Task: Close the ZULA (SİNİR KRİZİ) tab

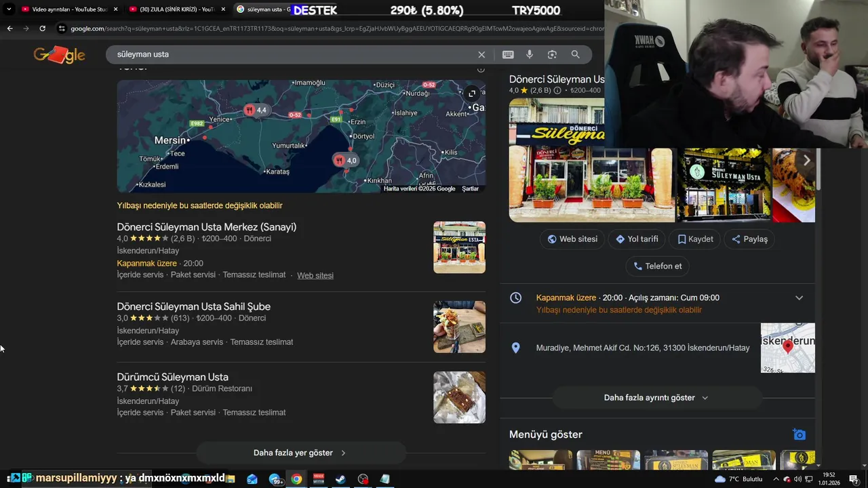Action: point(223,9)
